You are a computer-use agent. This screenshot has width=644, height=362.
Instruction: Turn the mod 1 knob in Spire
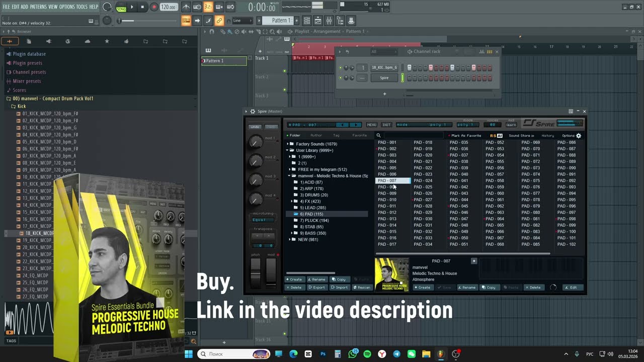[x=256, y=142]
